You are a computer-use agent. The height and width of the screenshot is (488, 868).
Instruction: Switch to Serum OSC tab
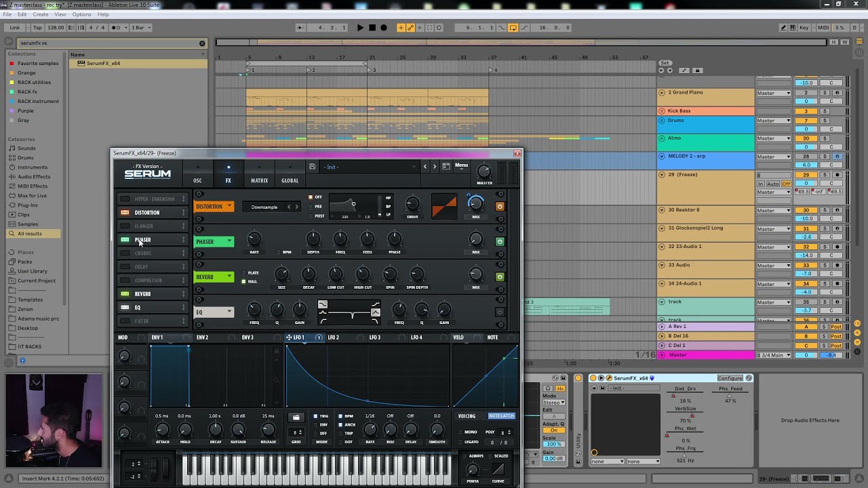(197, 180)
